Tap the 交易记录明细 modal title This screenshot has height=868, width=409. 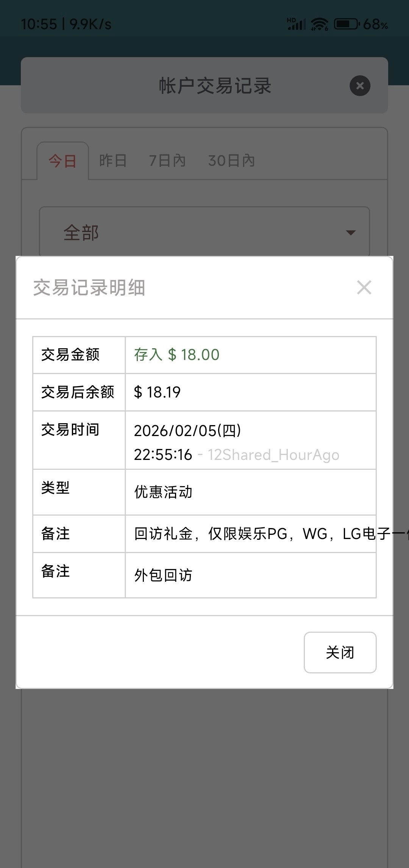[x=89, y=288]
